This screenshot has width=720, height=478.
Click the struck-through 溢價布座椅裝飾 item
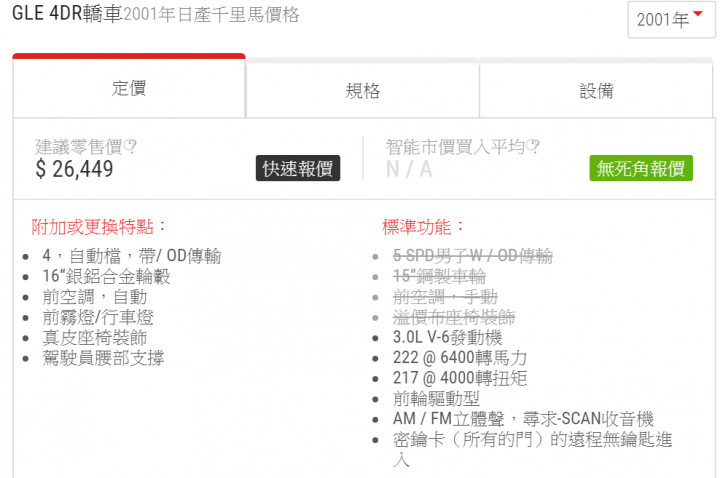coord(454,317)
